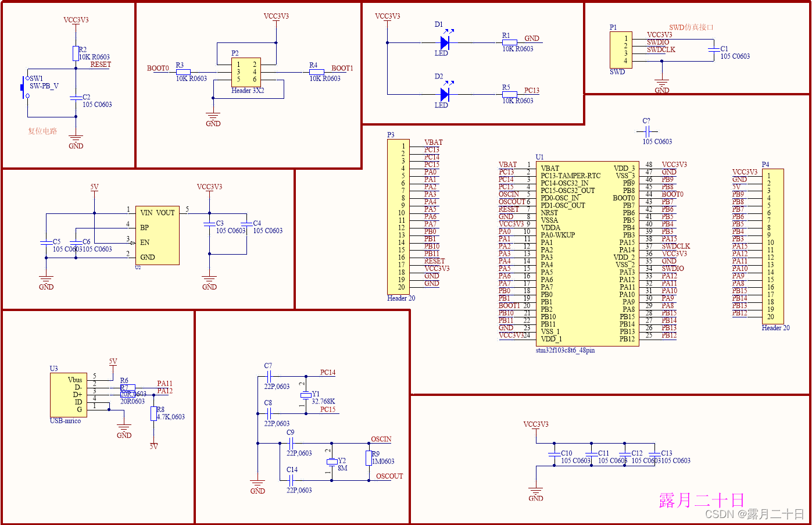Click the PC13-TAMPER-RTC pin name on U1
Screen dimensions: 812x525
[571, 176]
